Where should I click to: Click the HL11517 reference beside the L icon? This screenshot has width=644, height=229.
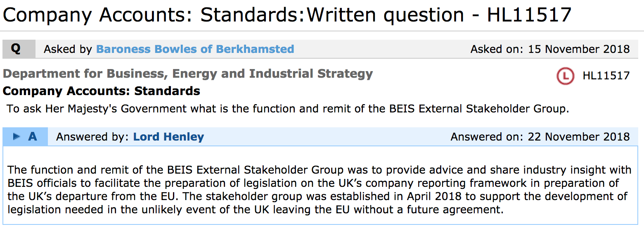(x=606, y=76)
